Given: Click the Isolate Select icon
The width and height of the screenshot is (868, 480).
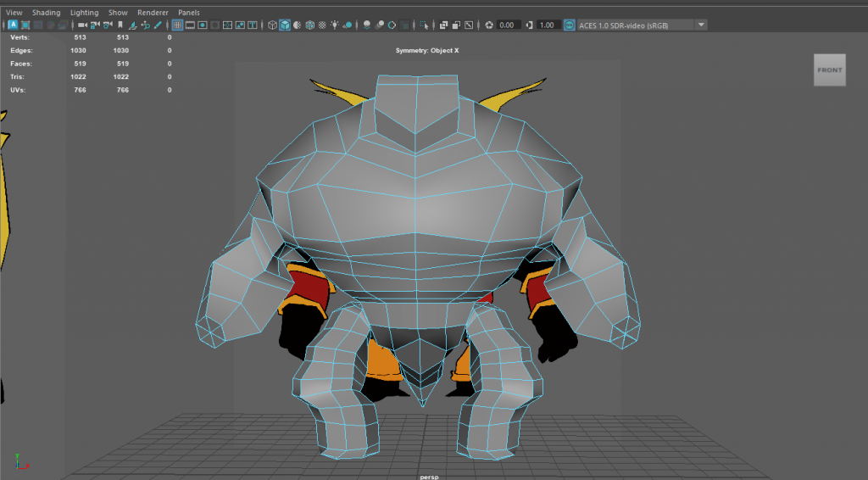Looking at the screenshot, I should [x=424, y=25].
